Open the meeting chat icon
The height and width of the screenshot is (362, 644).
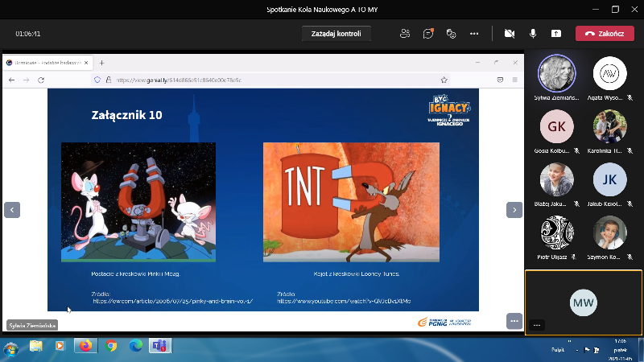point(428,34)
